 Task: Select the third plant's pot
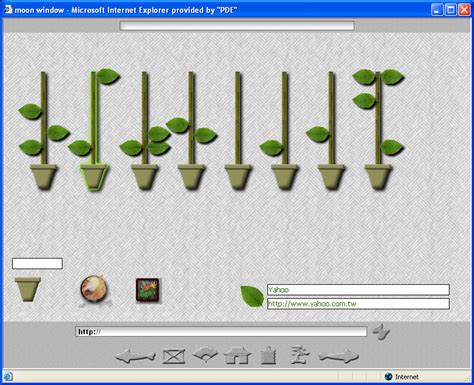(144, 177)
